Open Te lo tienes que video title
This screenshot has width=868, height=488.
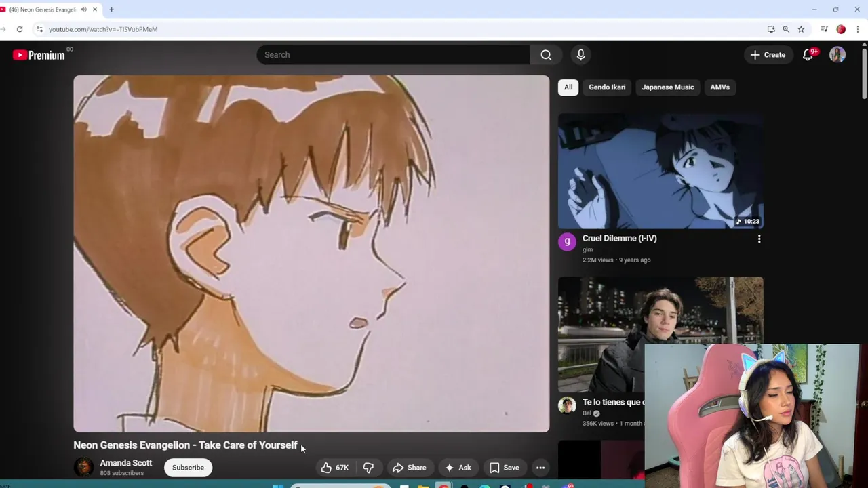click(x=613, y=402)
